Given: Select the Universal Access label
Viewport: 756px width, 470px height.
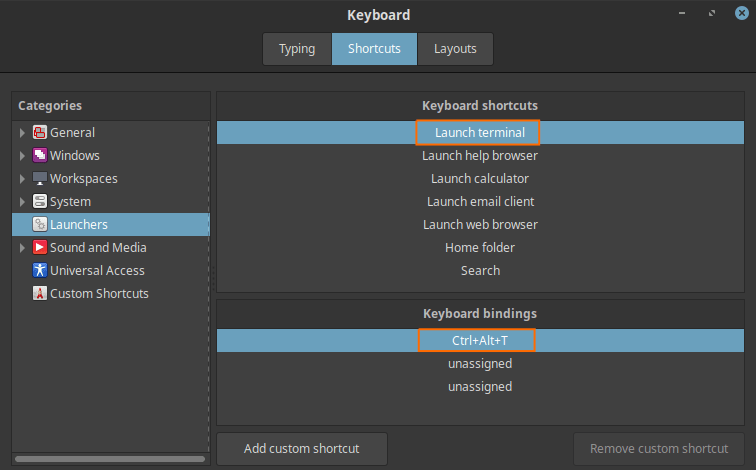Looking at the screenshot, I should (x=97, y=270).
